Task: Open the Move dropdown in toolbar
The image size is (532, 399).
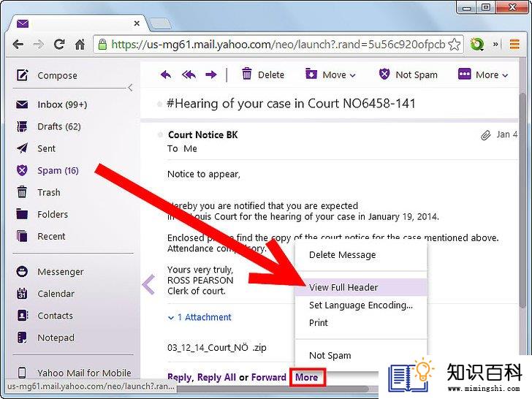Action: pyautogui.click(x=330, y=75)
